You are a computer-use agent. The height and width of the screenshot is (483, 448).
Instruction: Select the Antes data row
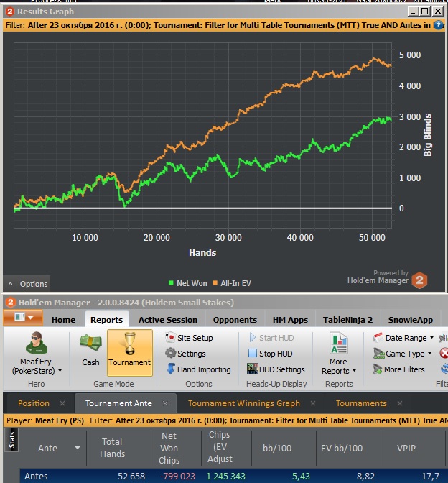click(x=234, y=476)
